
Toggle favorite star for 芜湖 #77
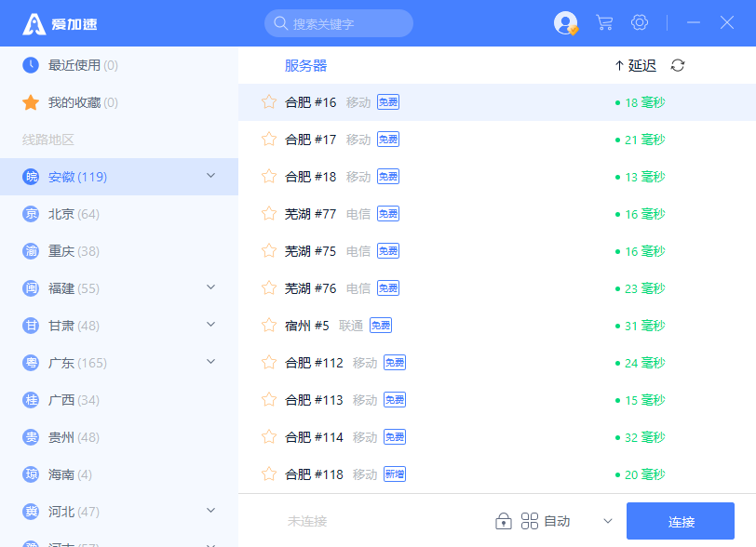[x=269, y=214]
